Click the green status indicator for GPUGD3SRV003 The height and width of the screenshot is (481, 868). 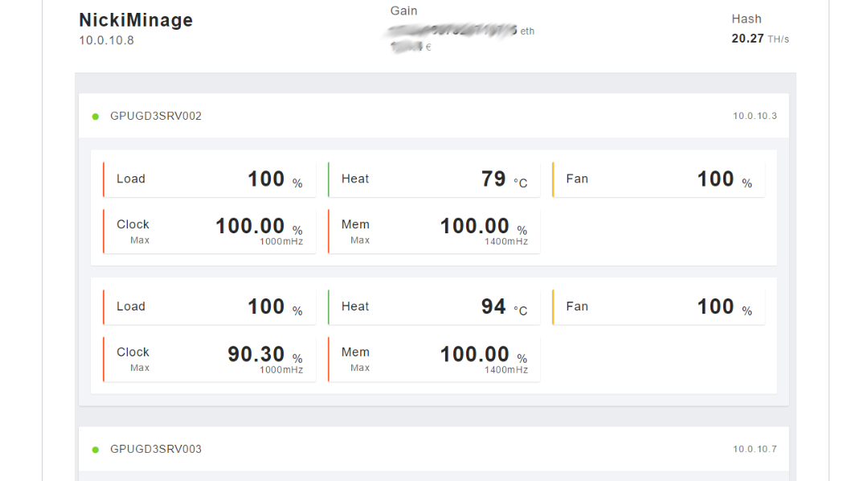point(97,449)
